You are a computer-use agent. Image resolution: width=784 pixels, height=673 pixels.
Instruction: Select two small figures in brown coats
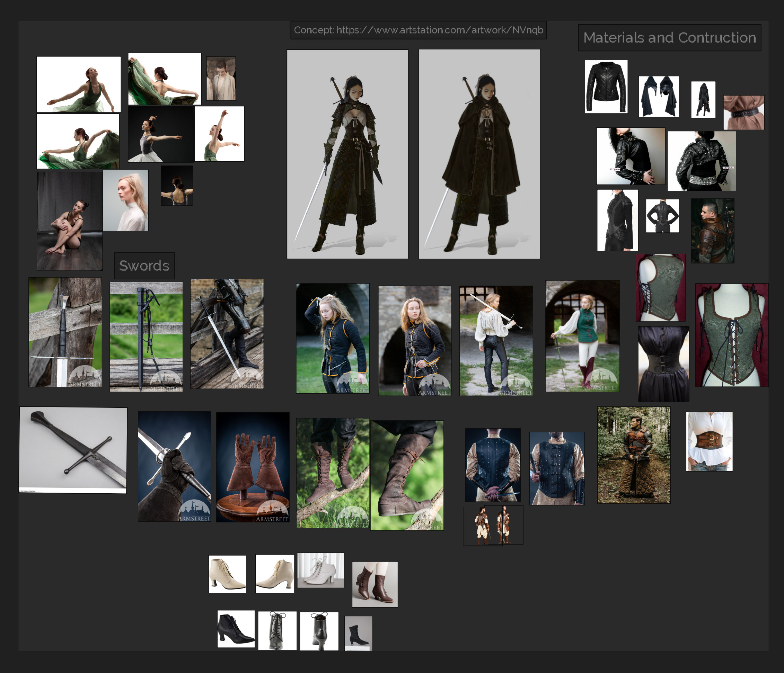pyautogui.click(x=493, y=526)
